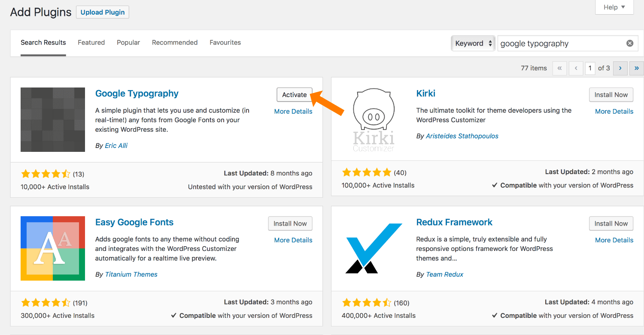Click 'Last Updated: 4 months ago' text
644x335 pixels.
click(589, 302)
